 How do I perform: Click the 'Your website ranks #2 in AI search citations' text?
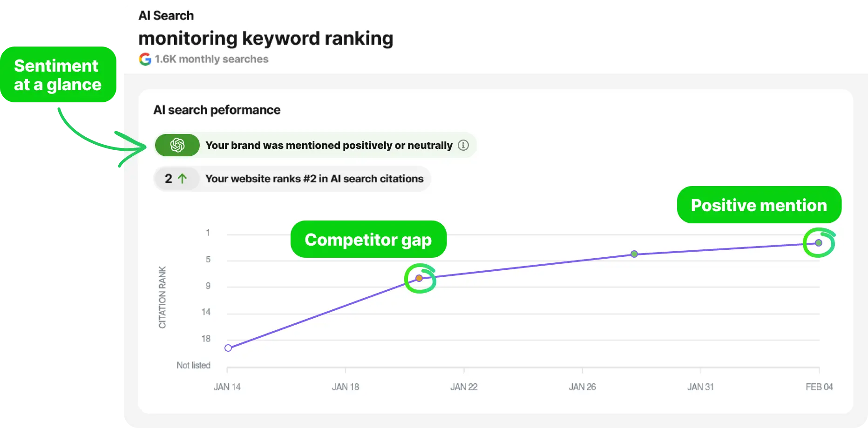click(314, 179)
